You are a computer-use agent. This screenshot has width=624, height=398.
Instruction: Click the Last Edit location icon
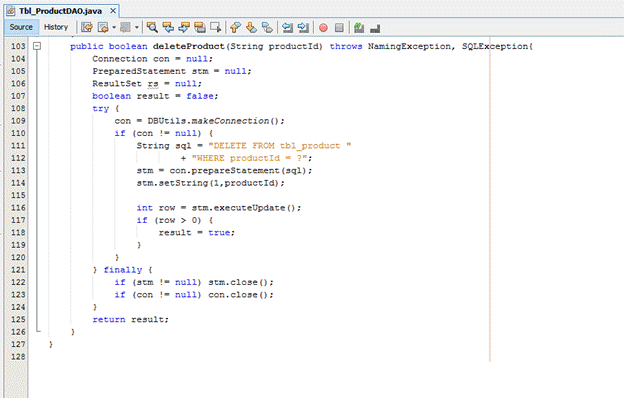[87, 27]
